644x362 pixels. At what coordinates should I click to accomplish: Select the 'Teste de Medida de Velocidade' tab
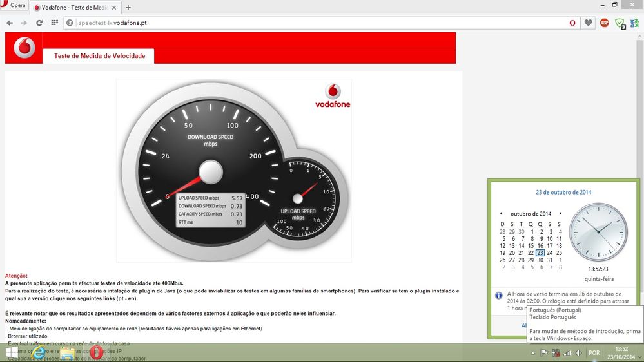[99, 56]
